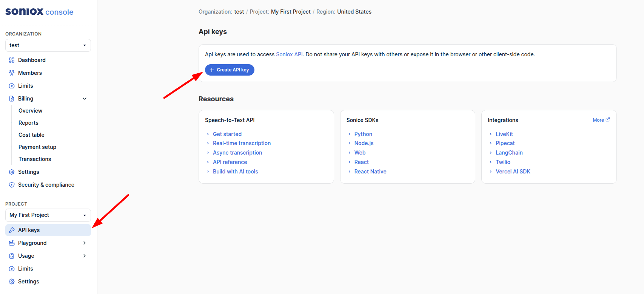Open the Cost table page

click(x=31, y=135)
